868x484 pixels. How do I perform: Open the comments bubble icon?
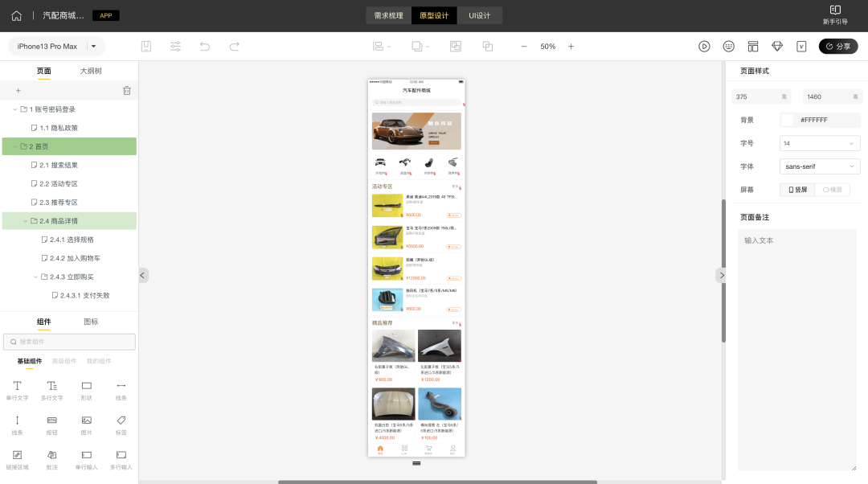(728, 47)
